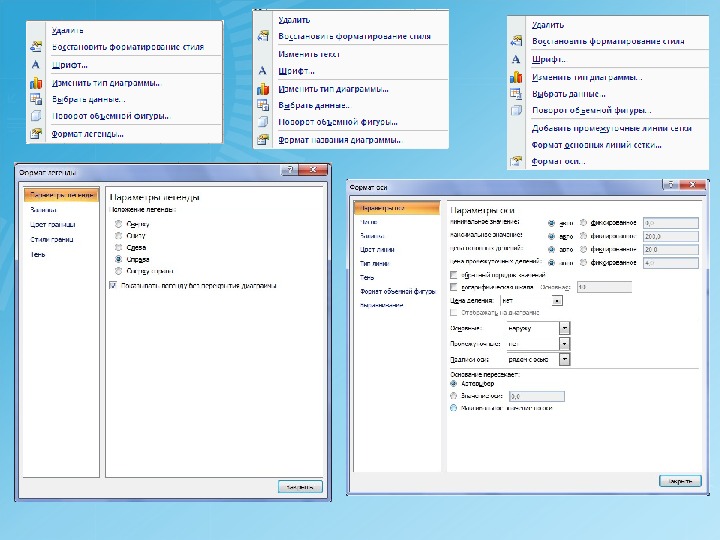Click 3D rotation icon in Формат названия диаграммы menu
Viewport: 720px width, 540px height.
pos(263,122)
